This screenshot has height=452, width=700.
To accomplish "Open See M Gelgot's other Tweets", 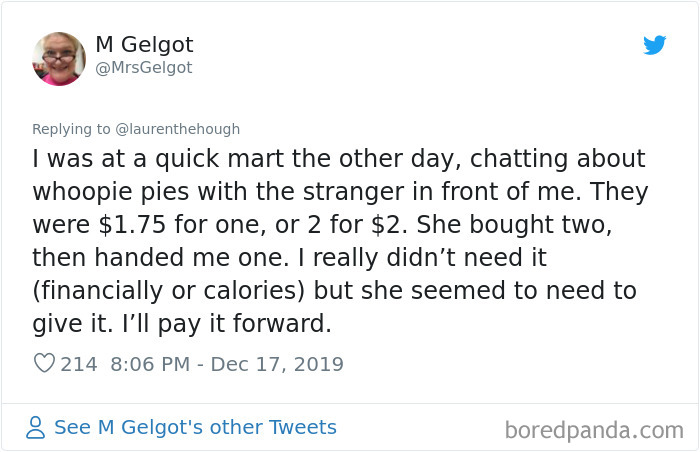I will click(x=195, y=427).
